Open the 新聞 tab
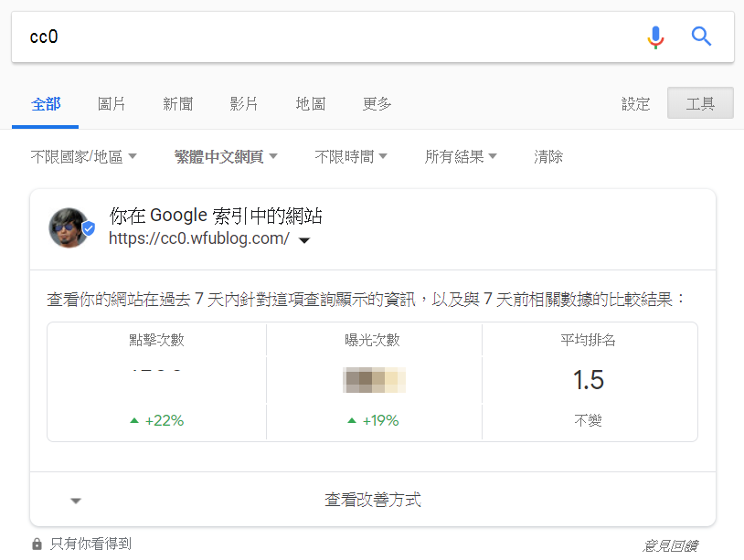Viewport: 744px width, 560px height. tap(178, 104)
